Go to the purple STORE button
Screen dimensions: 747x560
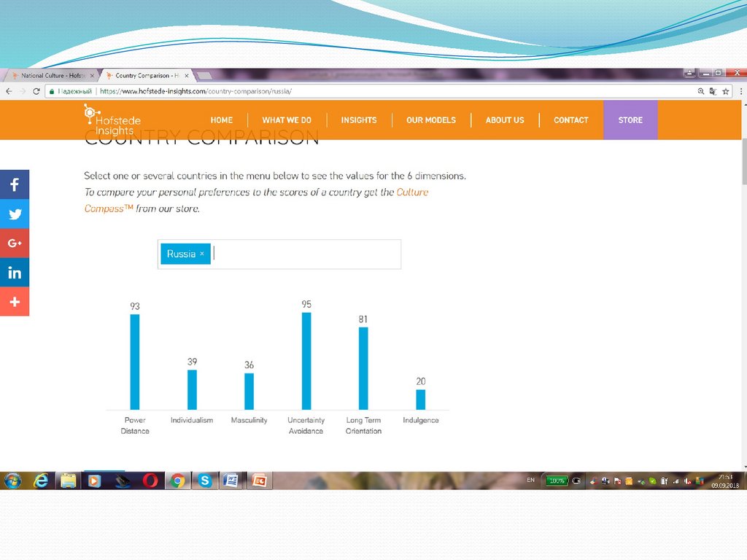[630, 120]
